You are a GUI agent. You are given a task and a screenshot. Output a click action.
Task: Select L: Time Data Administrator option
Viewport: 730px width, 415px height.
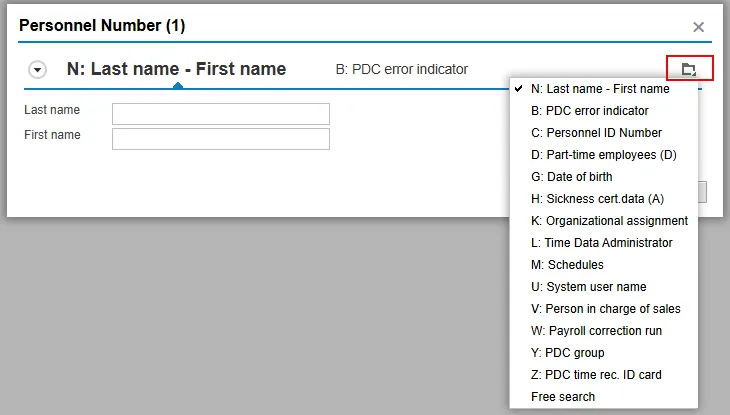602,243
